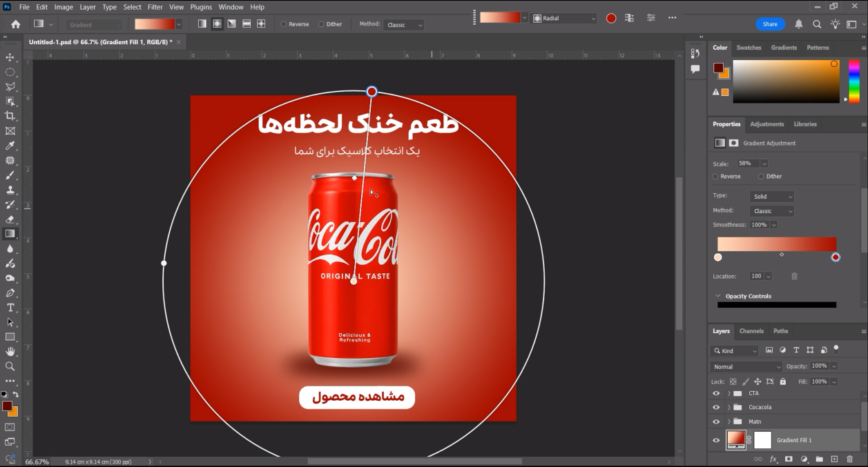
Task: Open the Scale 58% dropdown
Action: [x=764, y=163]
